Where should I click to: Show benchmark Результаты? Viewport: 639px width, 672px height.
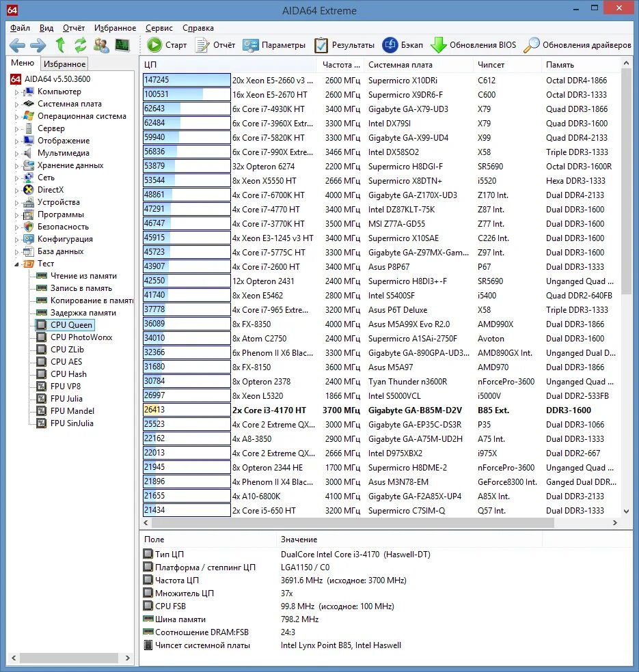pyautogui.click(x=344, y=45)
